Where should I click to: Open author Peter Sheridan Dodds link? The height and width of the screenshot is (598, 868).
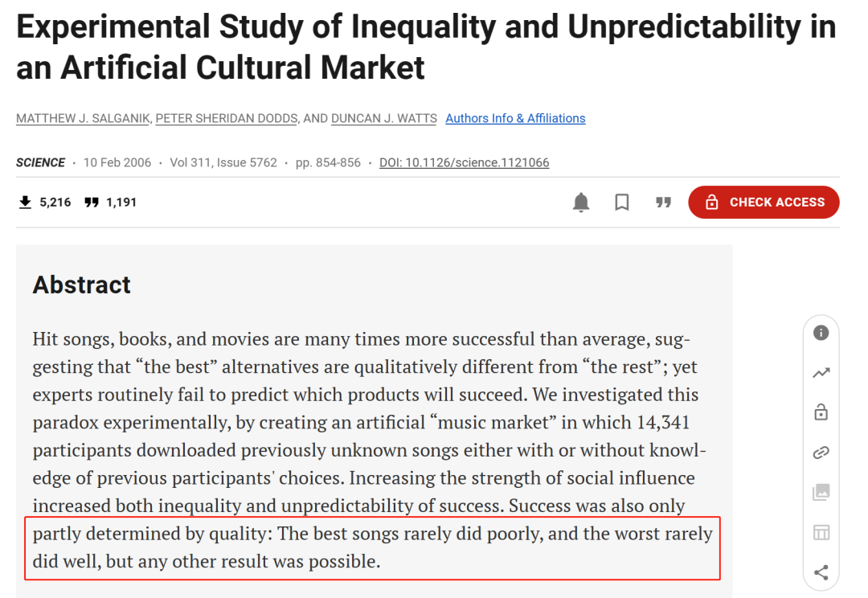click(x=227, y=118)
